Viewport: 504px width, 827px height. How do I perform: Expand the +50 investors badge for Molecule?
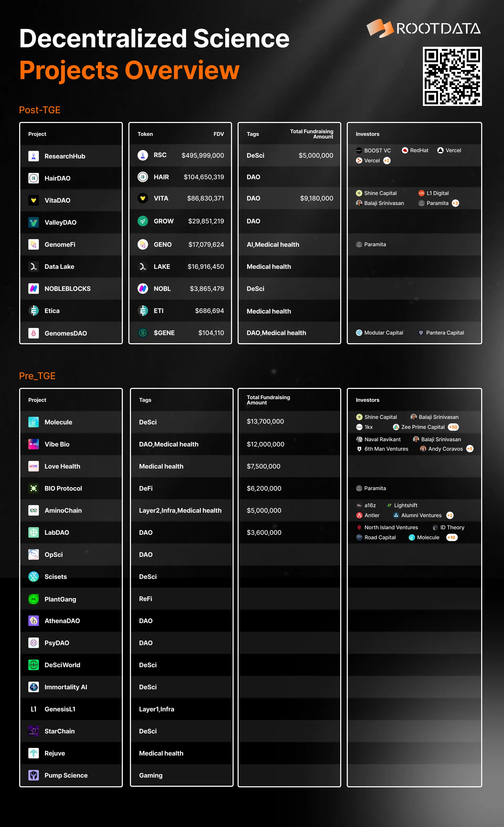click(x=453, y=427)
